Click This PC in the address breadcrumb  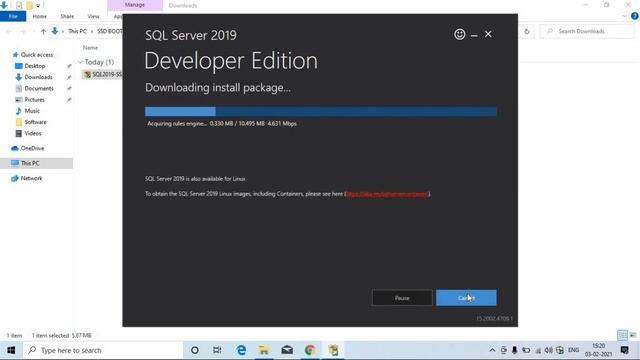[77, 31]
